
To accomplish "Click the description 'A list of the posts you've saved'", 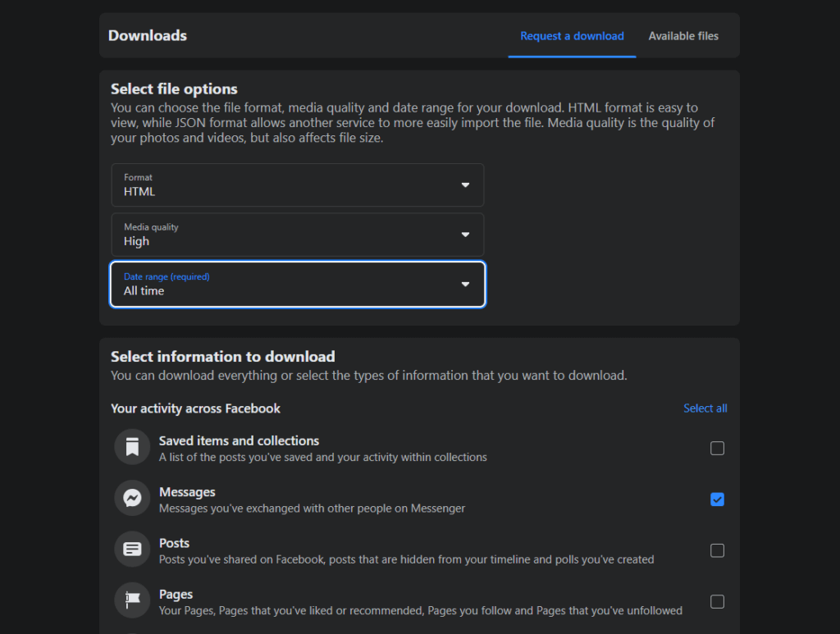I will 323,458.
